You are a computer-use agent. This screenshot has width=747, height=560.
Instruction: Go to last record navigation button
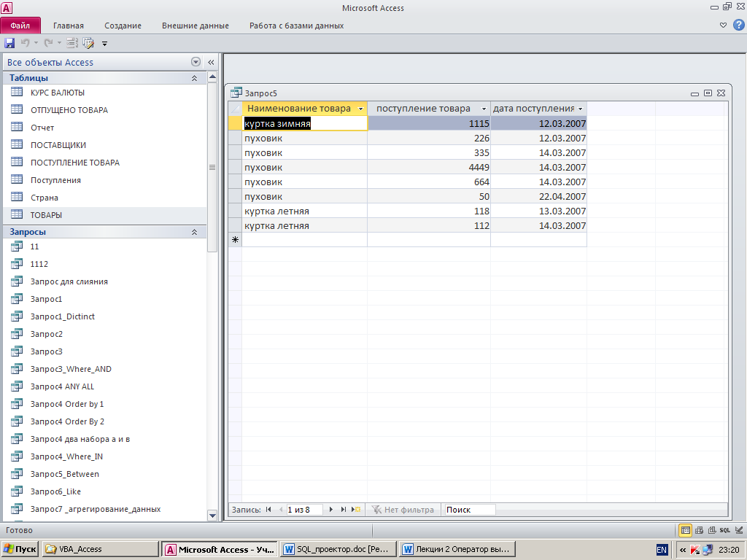point(343,510)
